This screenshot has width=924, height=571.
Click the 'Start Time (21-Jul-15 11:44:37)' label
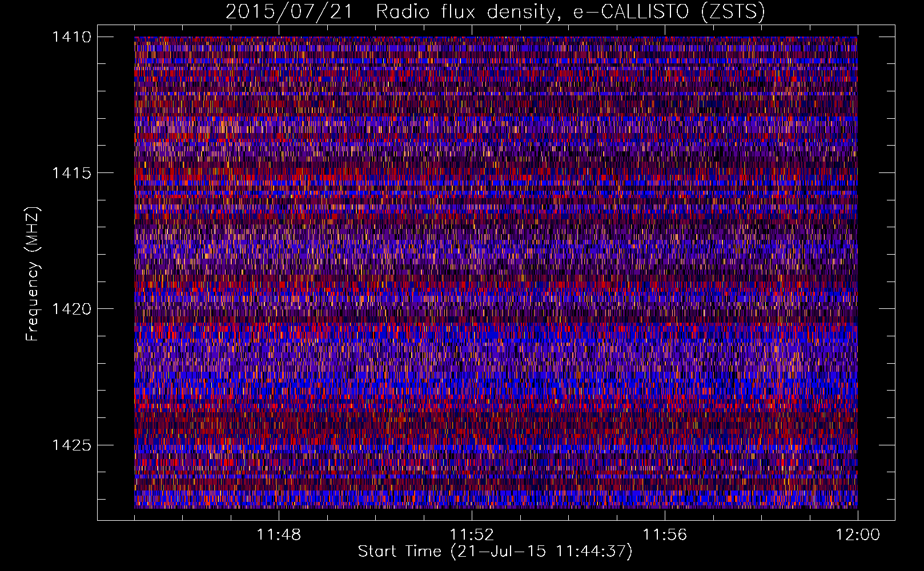pyautogui.click(x=495, y=552)
